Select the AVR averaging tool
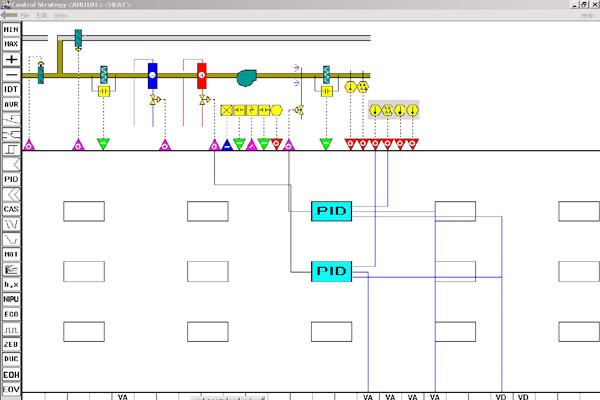 click(x=11, y=104)
